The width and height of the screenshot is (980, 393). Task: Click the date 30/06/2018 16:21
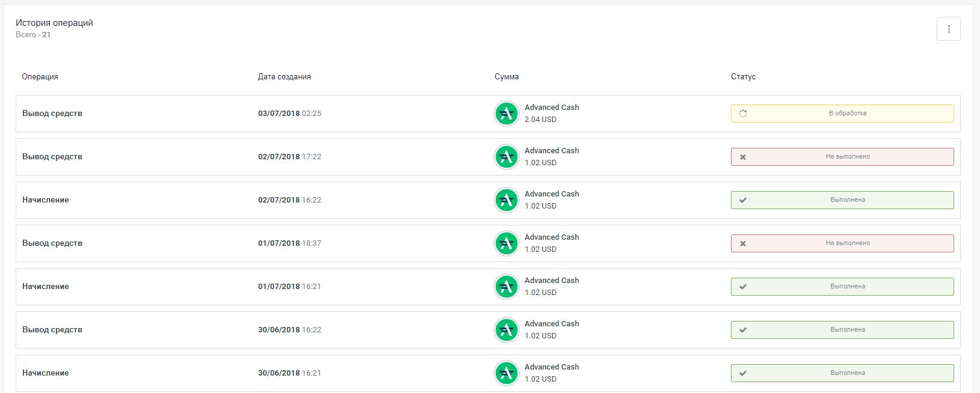point(289,373)
